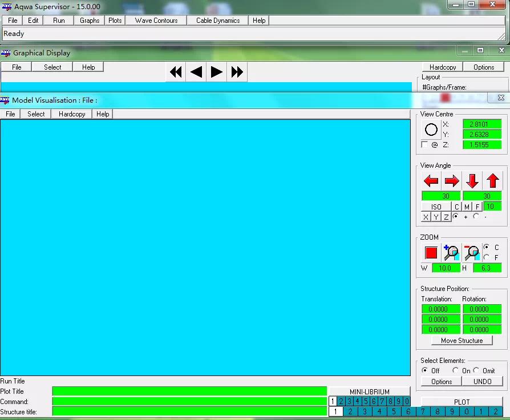Click the View Centre X value field

(482, 124)
